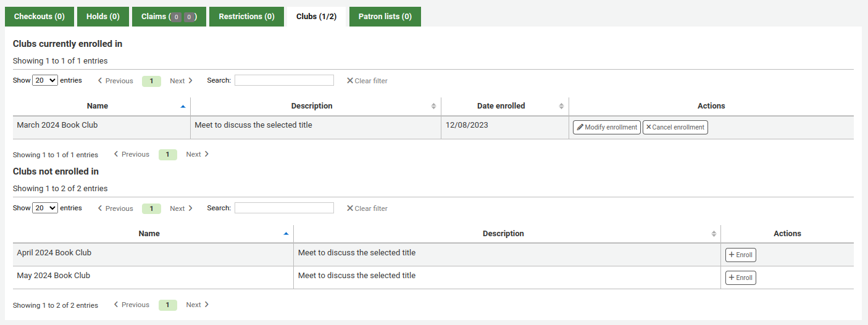Click Name sort arrow in not-enrolled table
The image size is (868, 325).
click(285, 234)
